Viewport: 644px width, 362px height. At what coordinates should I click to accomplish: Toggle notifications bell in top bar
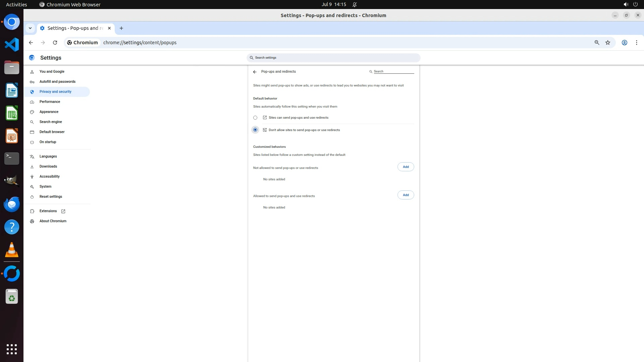coord(355,5)
